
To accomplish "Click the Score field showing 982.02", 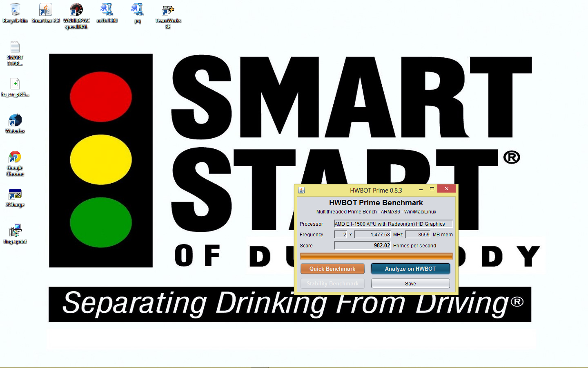I will click(x=363, y=245).
